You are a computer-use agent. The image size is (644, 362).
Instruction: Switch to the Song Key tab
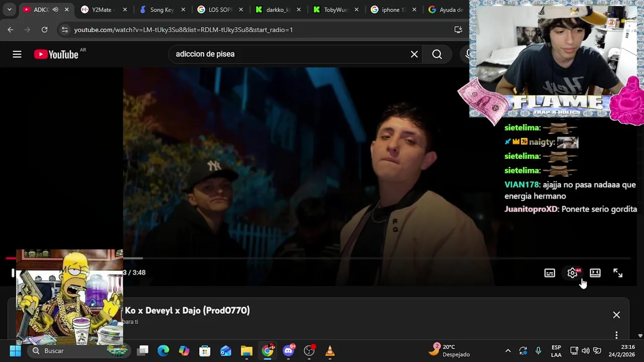(162, 10)
